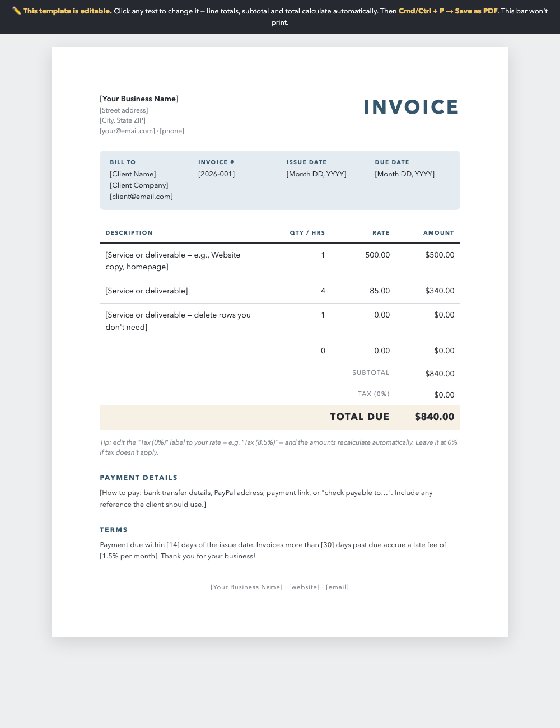Screen dimensions: 560x728
Task: Edit the [Client Name] field
Action: [133, 174]
